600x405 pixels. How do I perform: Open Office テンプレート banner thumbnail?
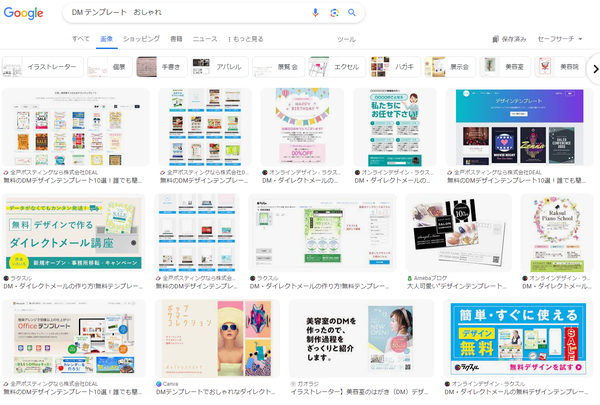74,338
